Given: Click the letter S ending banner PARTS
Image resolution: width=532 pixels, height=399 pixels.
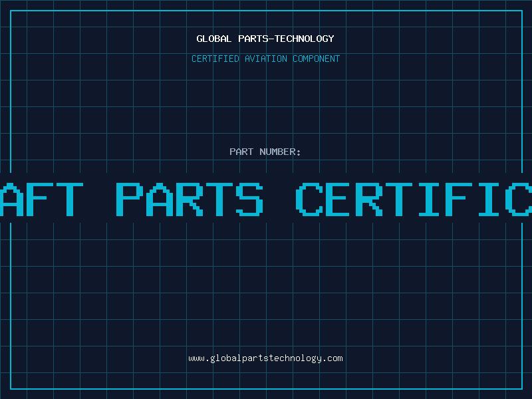Looking at the screenshot, I should (249, 198).
